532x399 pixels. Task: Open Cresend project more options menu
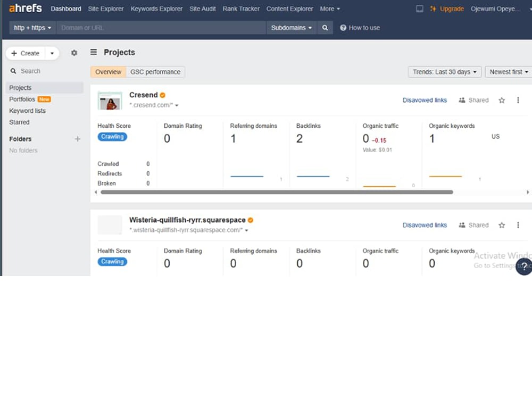click(x=518, y=100)
